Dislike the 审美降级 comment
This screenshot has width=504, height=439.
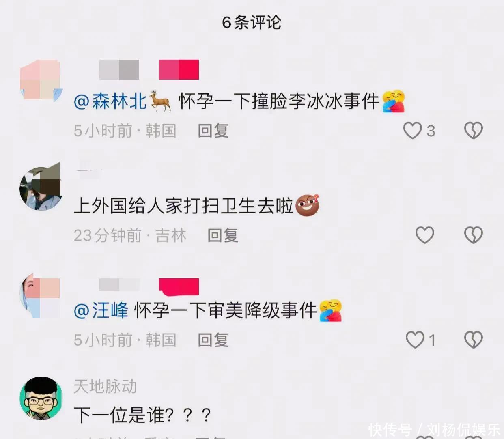[x=473, y=340]
